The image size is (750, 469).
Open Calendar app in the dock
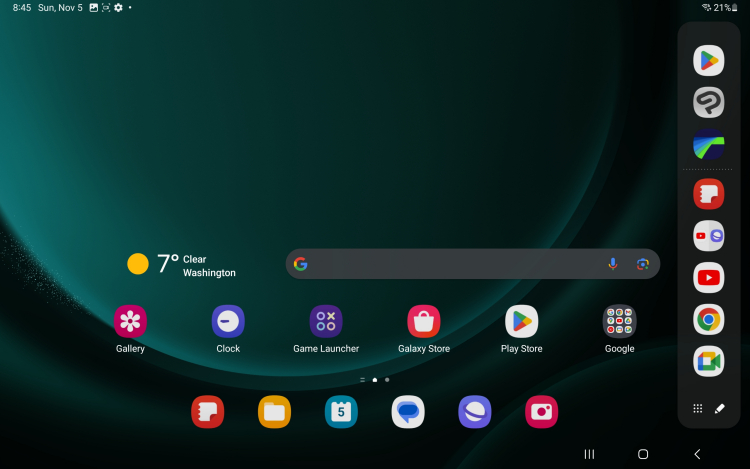coord(341,412)
